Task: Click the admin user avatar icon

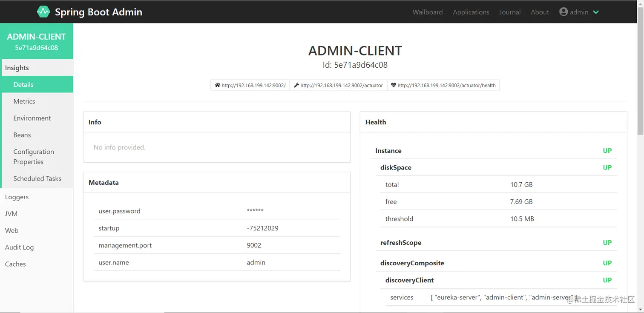Action: (x=563, y=12)
